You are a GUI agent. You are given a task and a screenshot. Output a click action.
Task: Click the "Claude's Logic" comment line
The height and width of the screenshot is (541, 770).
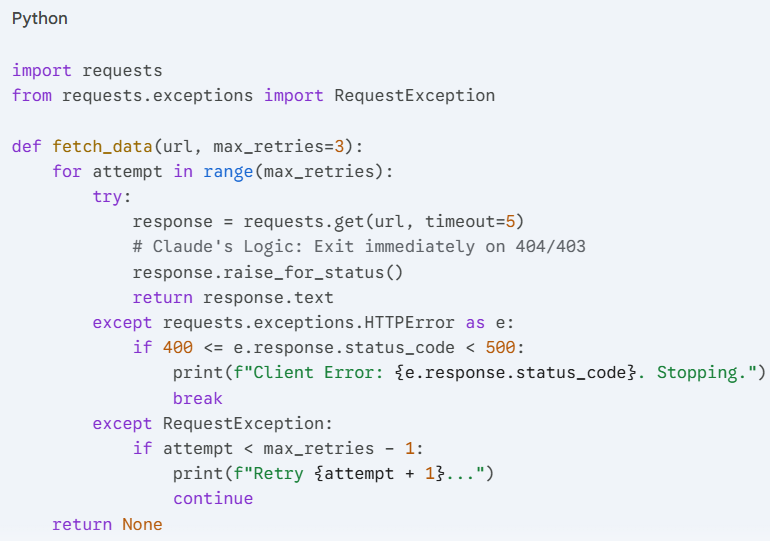[358, 247]
